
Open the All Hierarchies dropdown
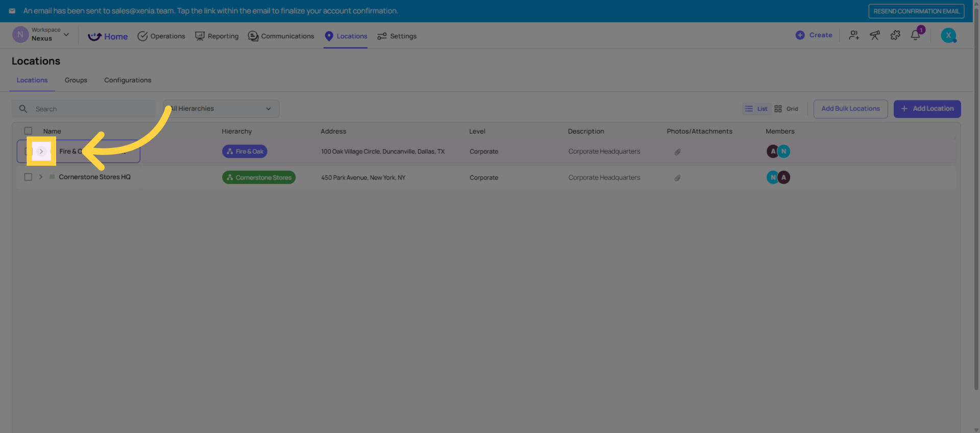tap(221, 109)
